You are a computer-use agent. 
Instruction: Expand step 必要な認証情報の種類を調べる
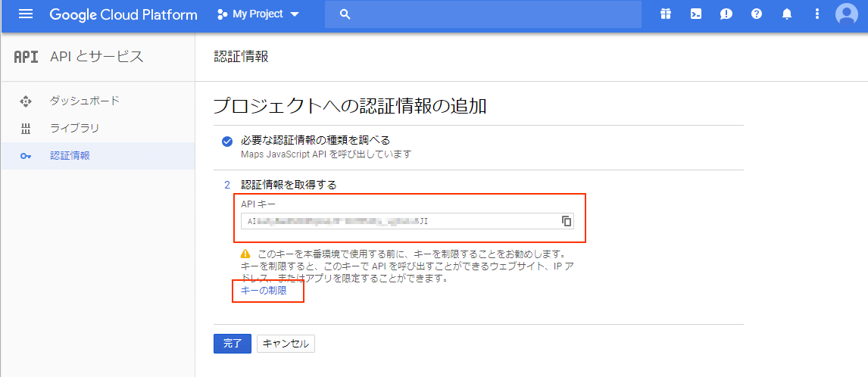[316, 139]
